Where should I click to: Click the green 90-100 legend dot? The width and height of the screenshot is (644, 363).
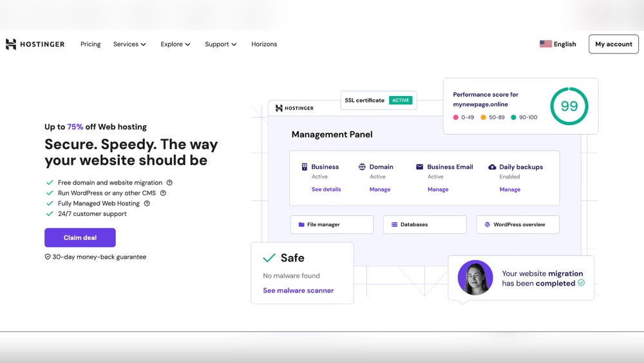click(513, 117)
